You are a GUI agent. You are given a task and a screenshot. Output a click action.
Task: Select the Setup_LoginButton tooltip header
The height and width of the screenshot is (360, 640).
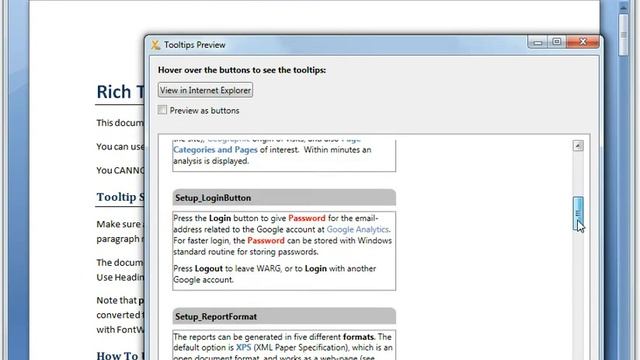pos(284,198)
